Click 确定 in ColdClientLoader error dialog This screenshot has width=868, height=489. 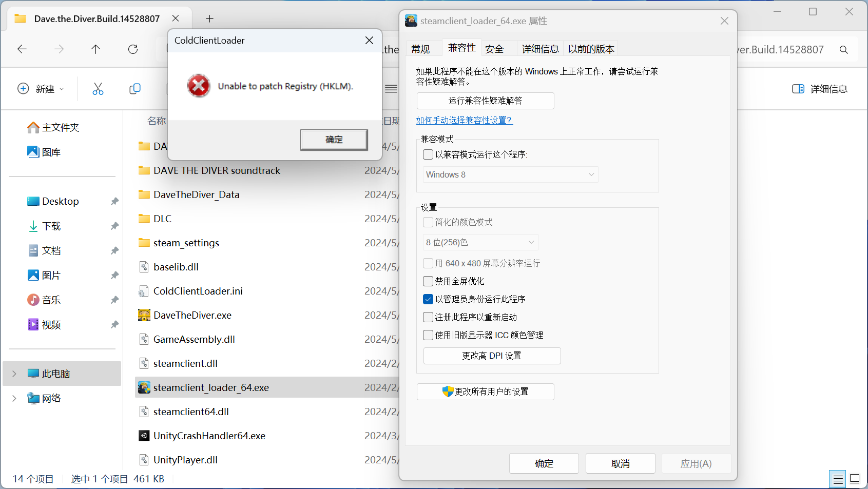coord(334,140)
